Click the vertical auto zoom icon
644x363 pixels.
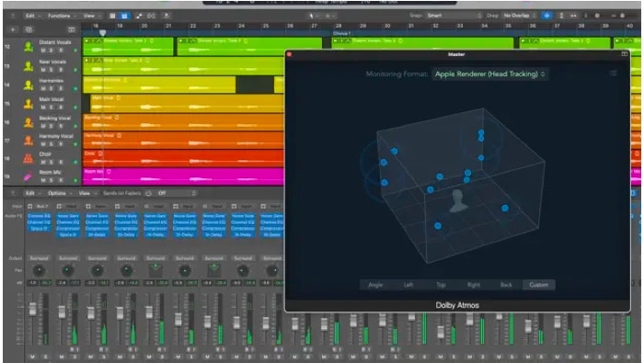point(561,16)
